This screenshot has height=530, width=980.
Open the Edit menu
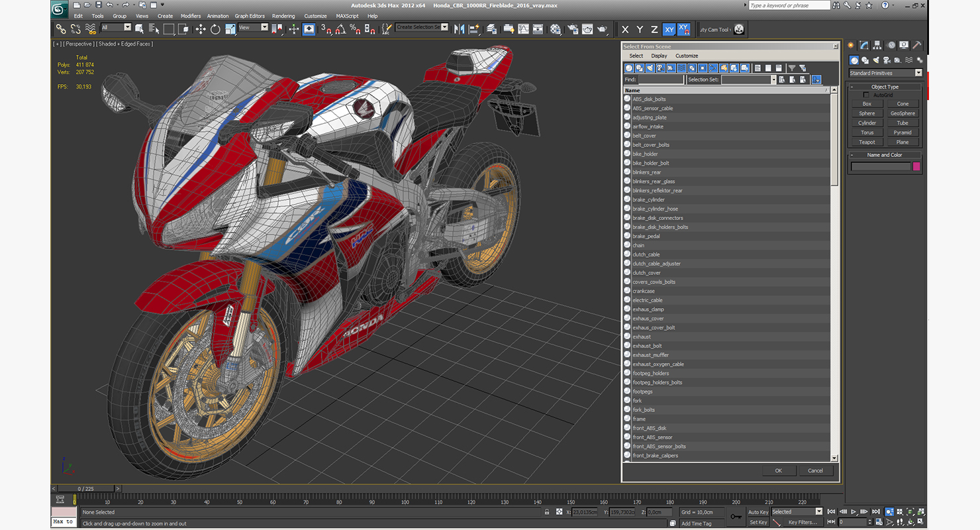[78, 16]
